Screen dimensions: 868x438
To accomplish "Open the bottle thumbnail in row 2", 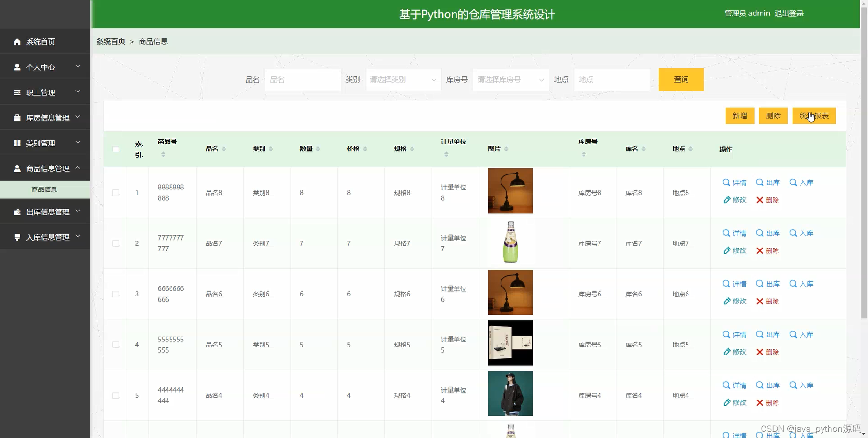I will (x=510, y=242).
